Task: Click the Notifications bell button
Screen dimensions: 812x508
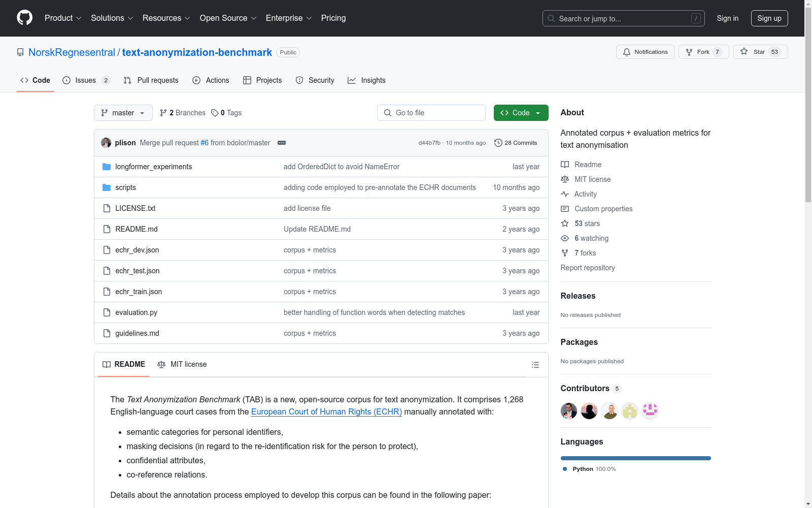Action: pyautogui.click(x=645, y=52)
